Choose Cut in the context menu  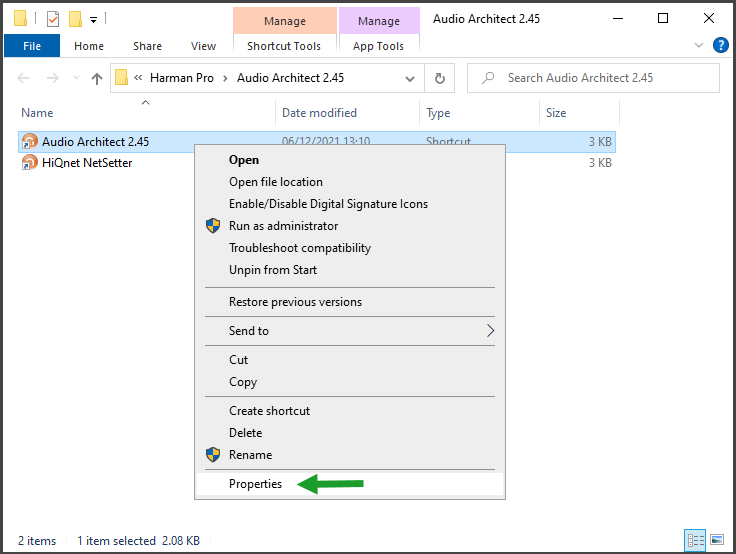[350, 360]
